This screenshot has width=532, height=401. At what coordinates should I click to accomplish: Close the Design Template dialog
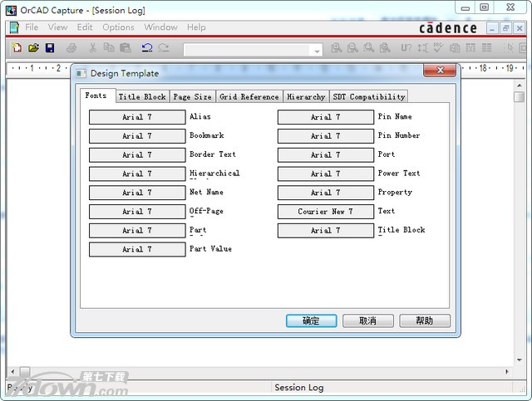[x=439, y=72]
